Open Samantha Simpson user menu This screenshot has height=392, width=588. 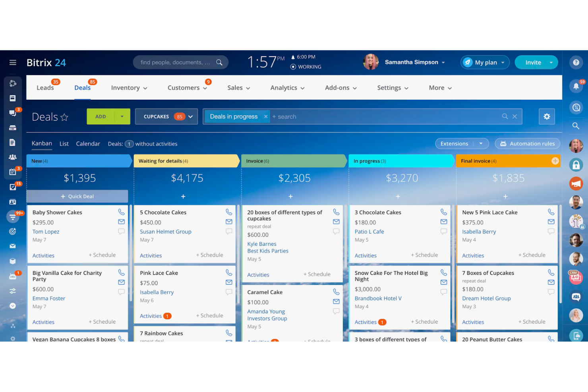[415, 62]
